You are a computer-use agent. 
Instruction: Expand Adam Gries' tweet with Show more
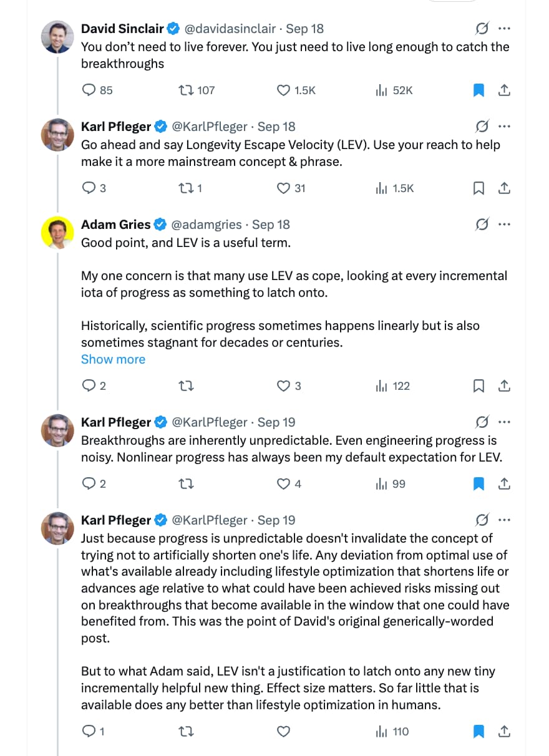coord(113,359)
